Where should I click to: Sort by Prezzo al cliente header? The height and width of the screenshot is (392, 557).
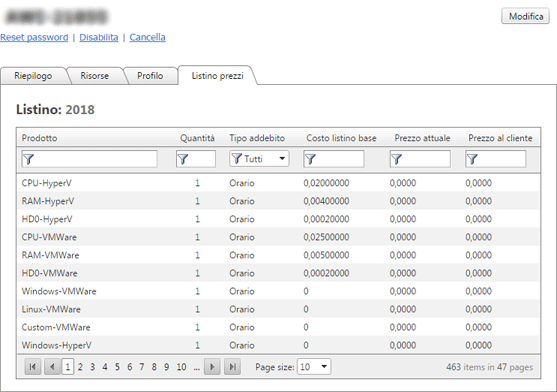[x=500, y=138]
